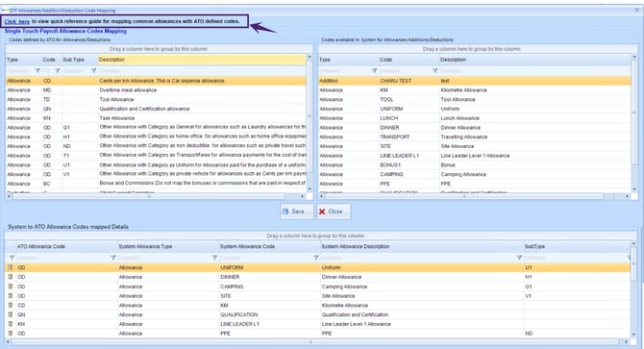The width and height of the screenshot is (644, 349).
Task: Delete the SITE mapping row
Action: (11, 295)
